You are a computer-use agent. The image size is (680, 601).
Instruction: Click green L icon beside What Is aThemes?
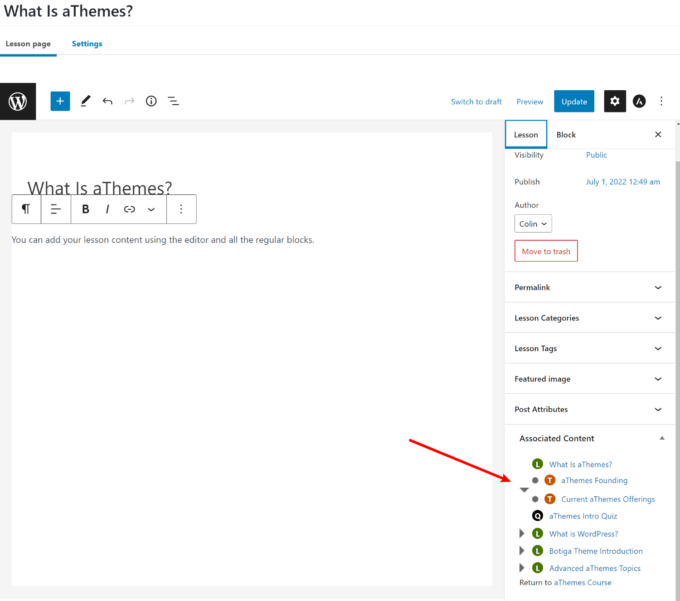(x=537, y=464)
